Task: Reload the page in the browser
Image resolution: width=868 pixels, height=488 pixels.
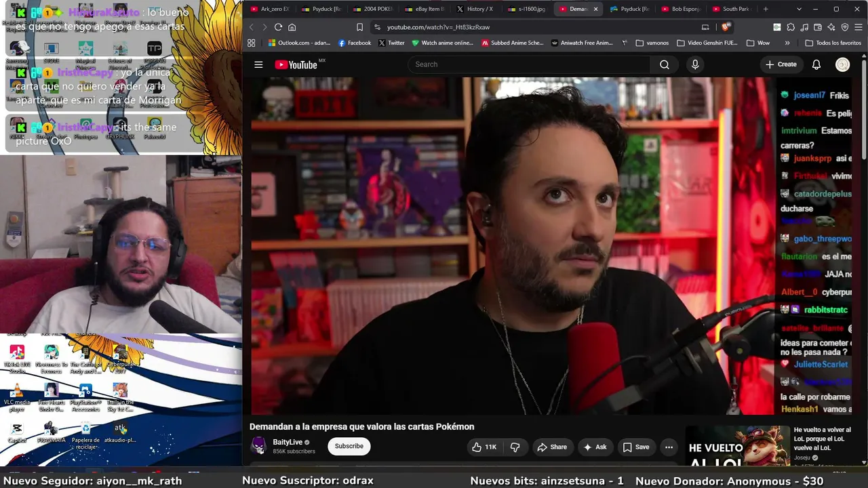Action: coord(278,27)
